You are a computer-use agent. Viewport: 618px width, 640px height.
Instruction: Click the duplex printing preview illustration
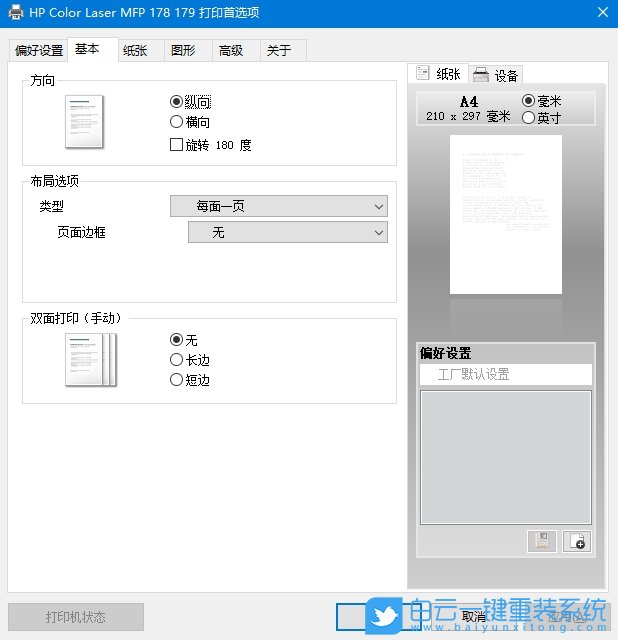(91, 360)
